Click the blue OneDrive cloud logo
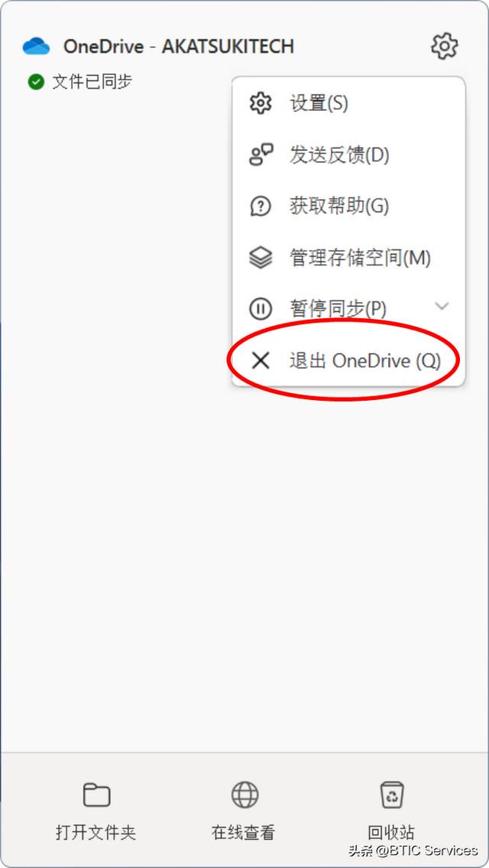Viewport: 489px width, 868px height. coord(36,47)
